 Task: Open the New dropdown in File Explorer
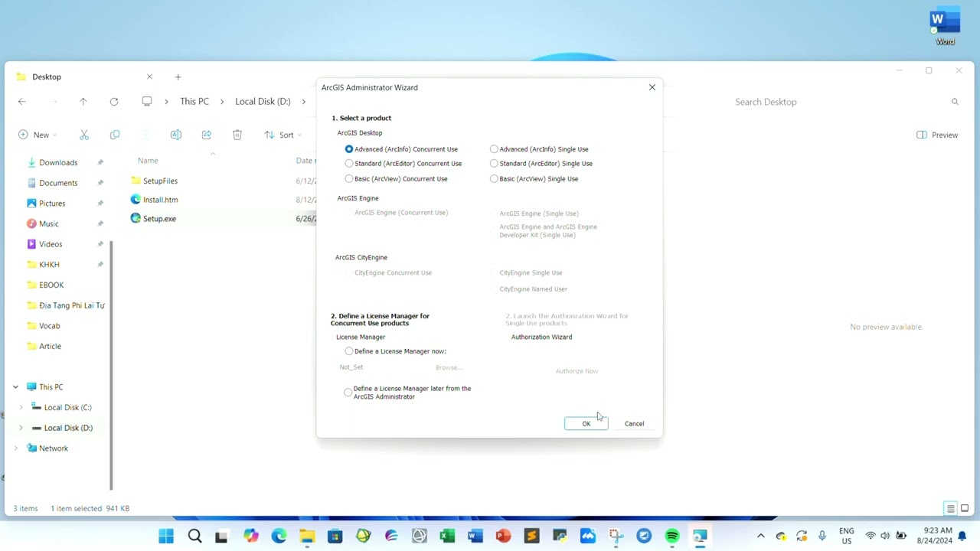[37, 135]
